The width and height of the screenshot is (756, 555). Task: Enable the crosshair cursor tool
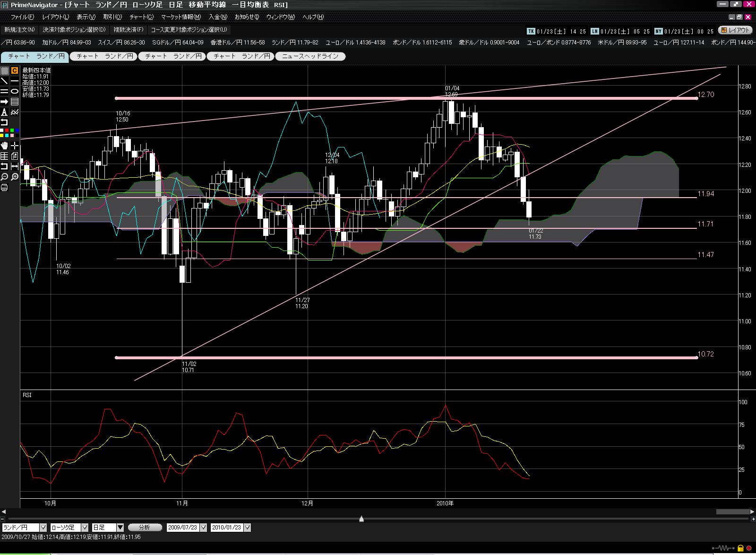click(15, 145)
